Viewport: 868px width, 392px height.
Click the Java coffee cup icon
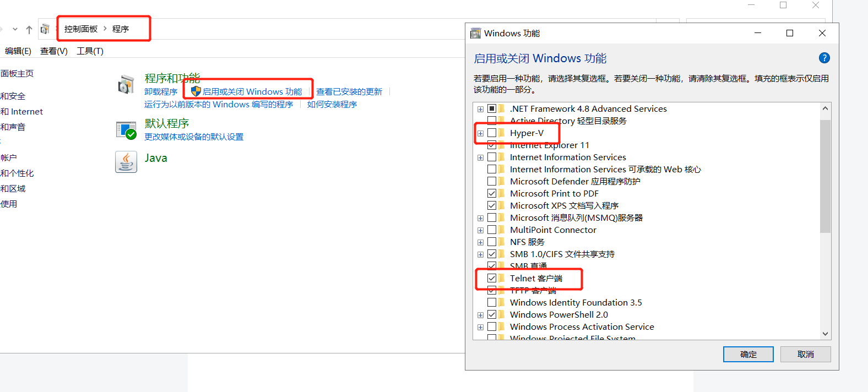pos(126,162)
